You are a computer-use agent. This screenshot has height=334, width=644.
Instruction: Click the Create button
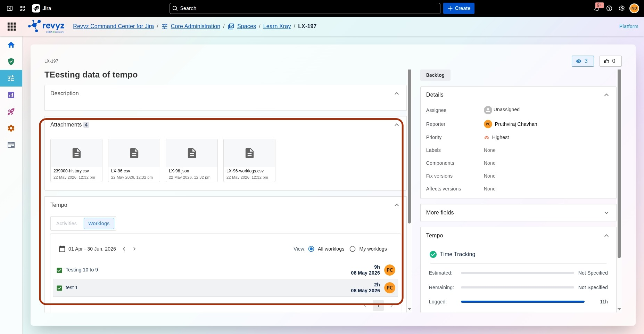coord(459,8)
